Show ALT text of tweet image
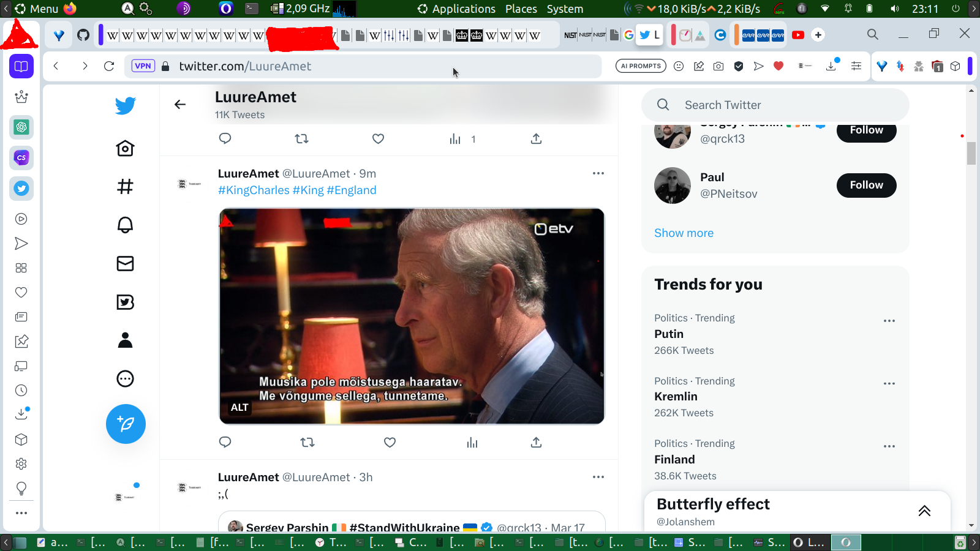980x551 pixels. coord(239,407)
